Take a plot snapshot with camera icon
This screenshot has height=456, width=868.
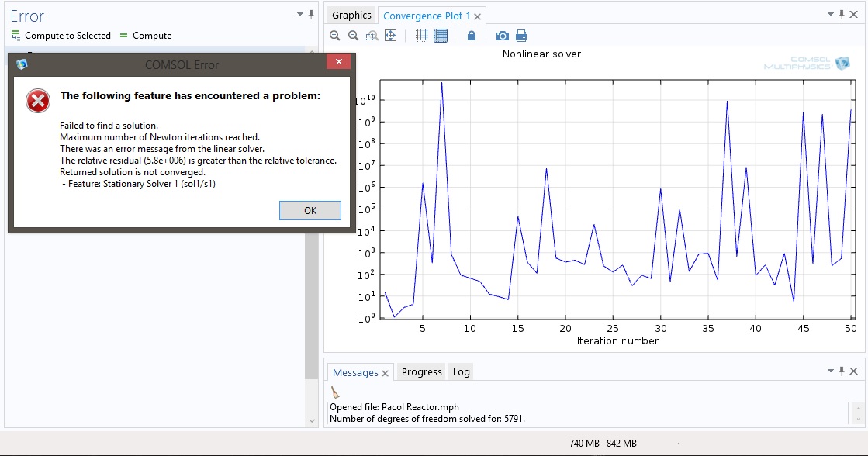coord(503,36)
